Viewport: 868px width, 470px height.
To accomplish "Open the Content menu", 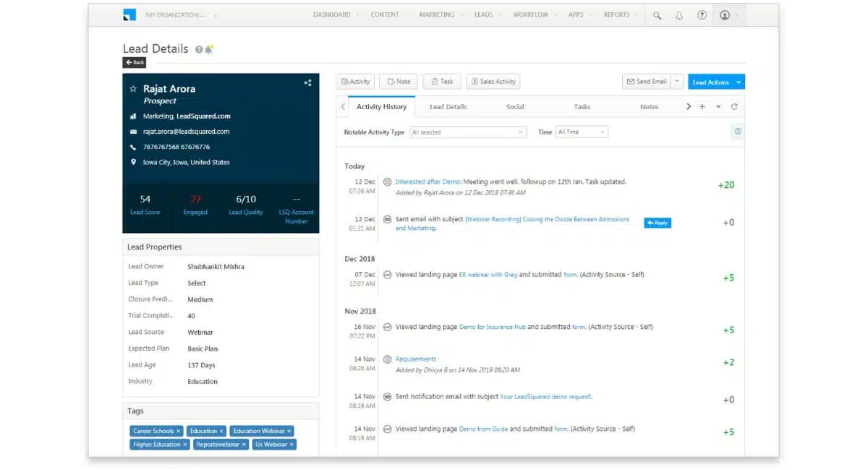I will [388, 14].
